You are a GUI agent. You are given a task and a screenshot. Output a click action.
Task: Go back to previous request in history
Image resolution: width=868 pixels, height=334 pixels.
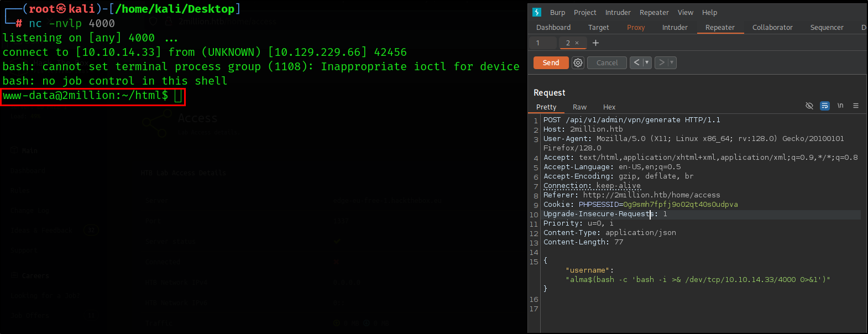(636, 62)
